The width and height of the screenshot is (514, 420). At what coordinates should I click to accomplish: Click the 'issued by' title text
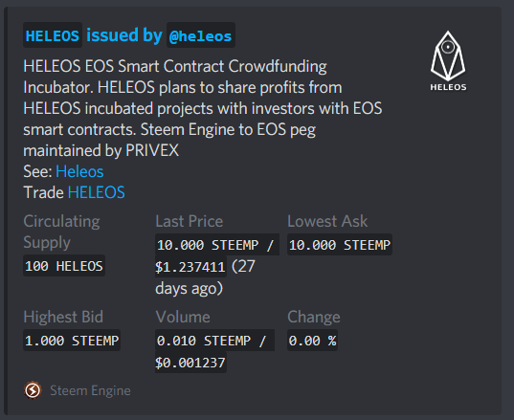click(124, 35)
